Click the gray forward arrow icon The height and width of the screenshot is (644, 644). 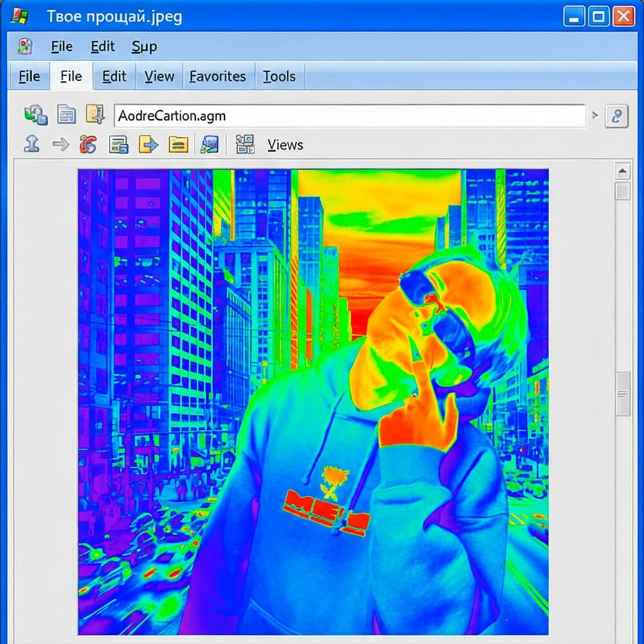point(61,144)
